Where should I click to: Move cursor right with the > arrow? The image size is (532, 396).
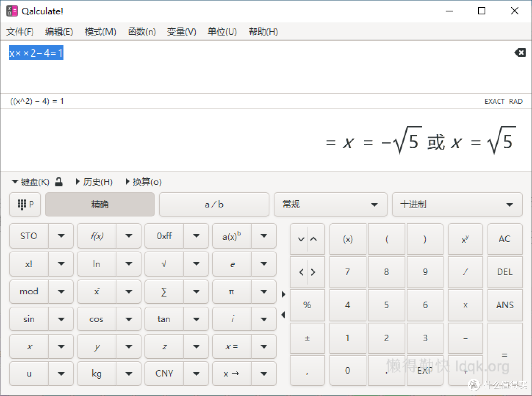click(x=313, y=272)
